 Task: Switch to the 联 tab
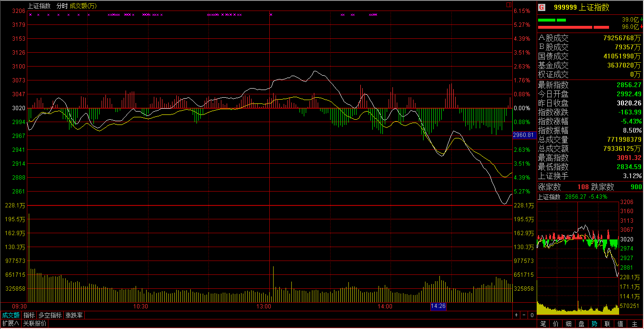(608, 324)
